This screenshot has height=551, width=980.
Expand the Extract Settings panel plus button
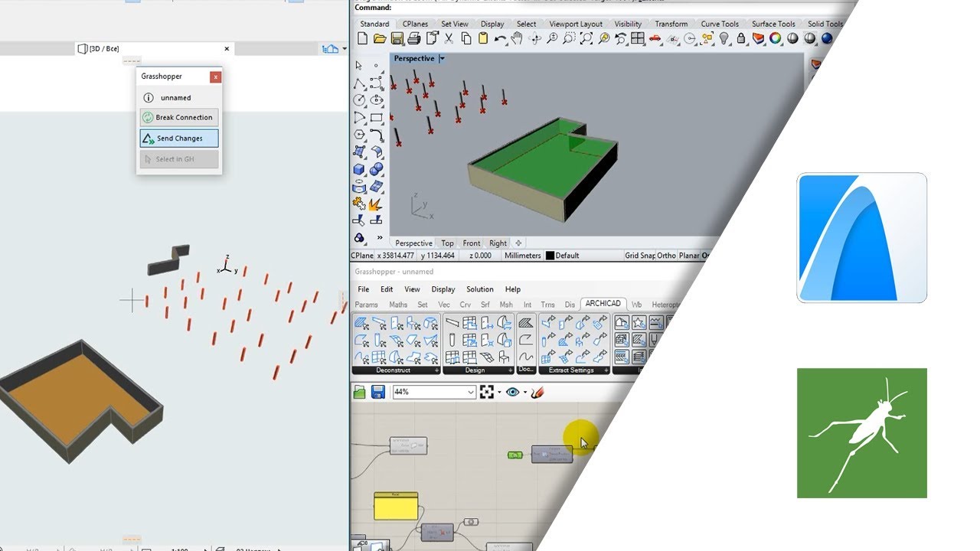pos(608,370)
